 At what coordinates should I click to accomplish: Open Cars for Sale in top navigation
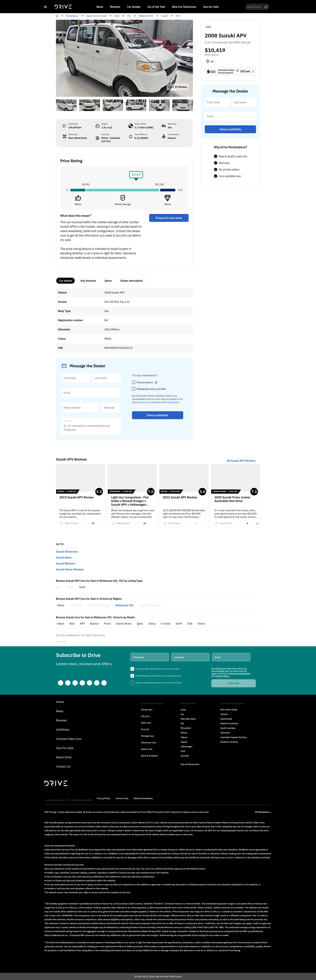[211, 7]
